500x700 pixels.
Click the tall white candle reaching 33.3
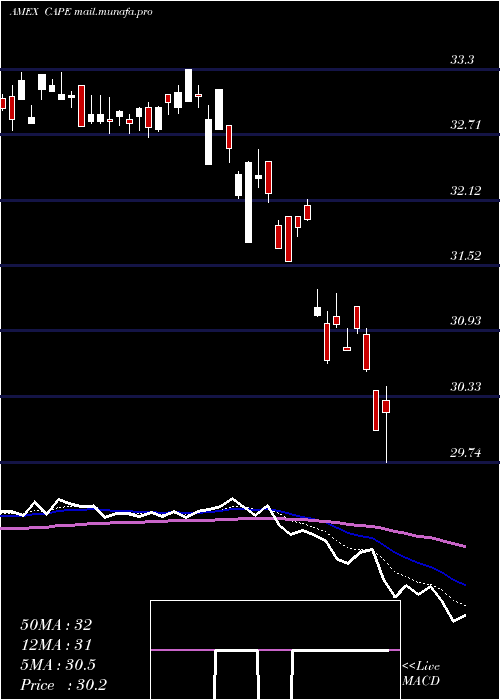tap(188, 85)
